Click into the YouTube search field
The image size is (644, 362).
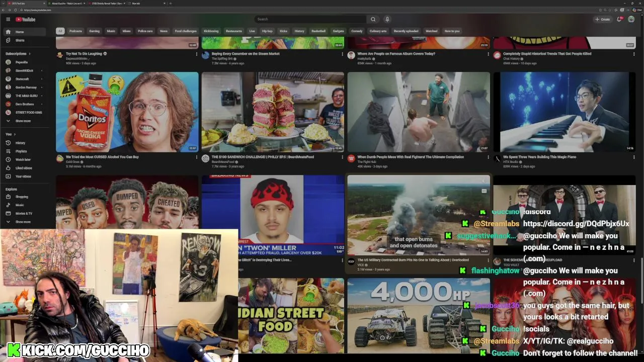click(x=311, y=19)
